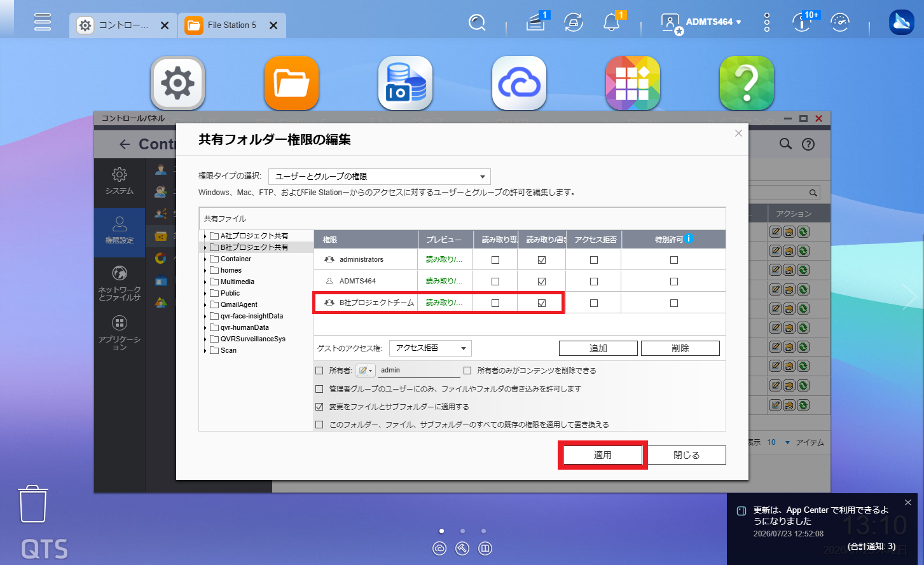Screen dimensions: 924x565
Task: Enable 所有者のみがコンテンツを削除できる checkbox
Action: click(x=467, y=371)
